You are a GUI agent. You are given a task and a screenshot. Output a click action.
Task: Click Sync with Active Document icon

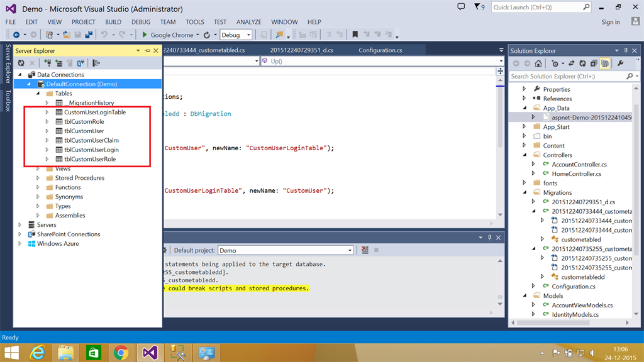coord(571,63)
